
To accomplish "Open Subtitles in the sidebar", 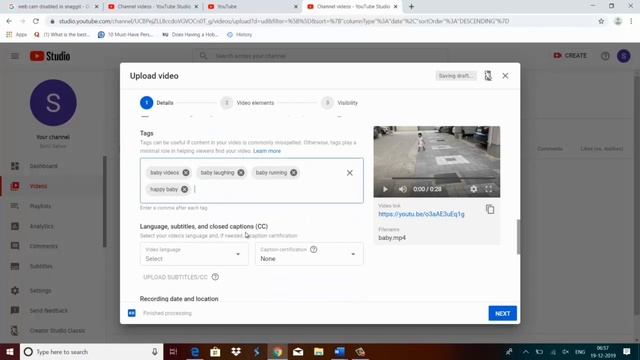I will 53,267.
